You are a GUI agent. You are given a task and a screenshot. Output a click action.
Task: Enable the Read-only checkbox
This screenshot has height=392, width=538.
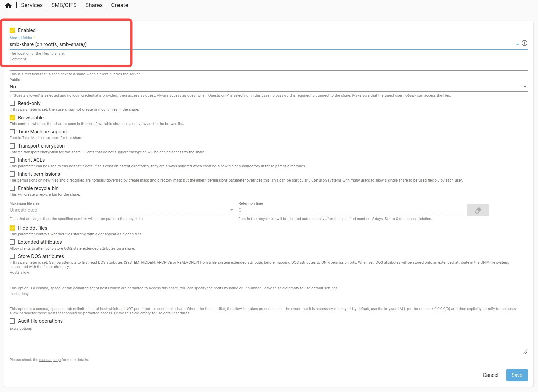tap(12, 103)
